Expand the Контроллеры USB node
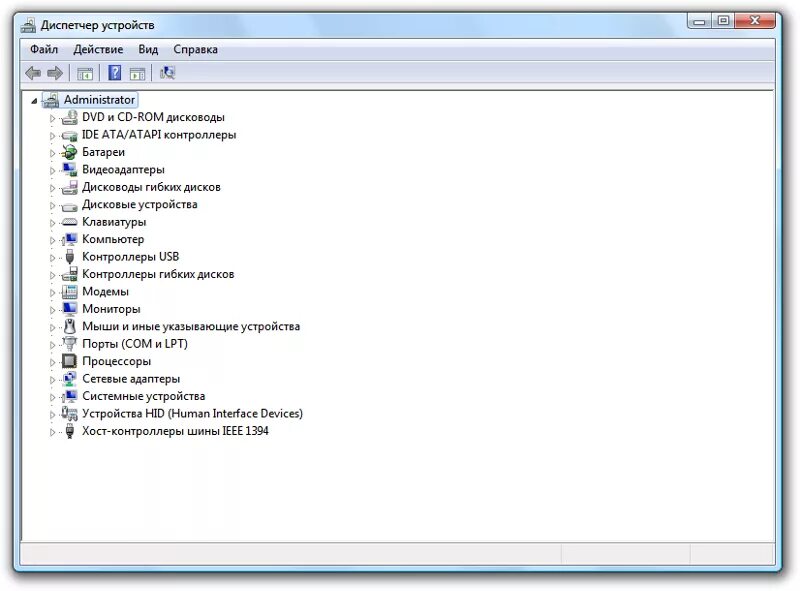Image resolution: width=800 pixels, height=591 pixels. point(52,258)
